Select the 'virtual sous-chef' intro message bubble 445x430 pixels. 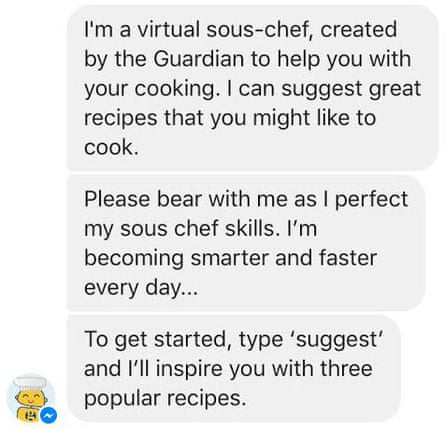click(253, 88)
